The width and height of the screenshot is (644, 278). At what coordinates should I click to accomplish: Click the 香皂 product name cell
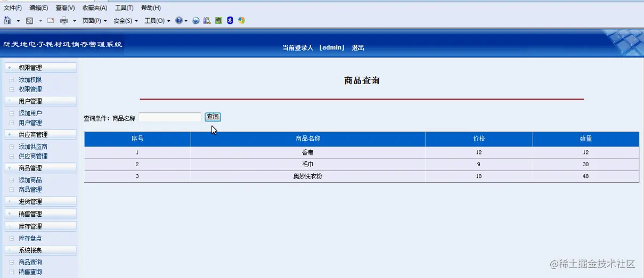308,152
